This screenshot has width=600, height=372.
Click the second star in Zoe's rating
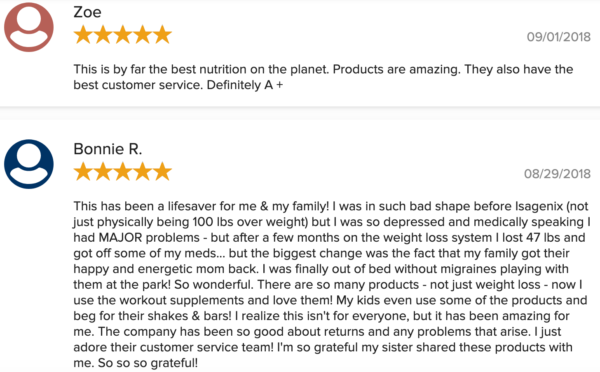(103, 34)
